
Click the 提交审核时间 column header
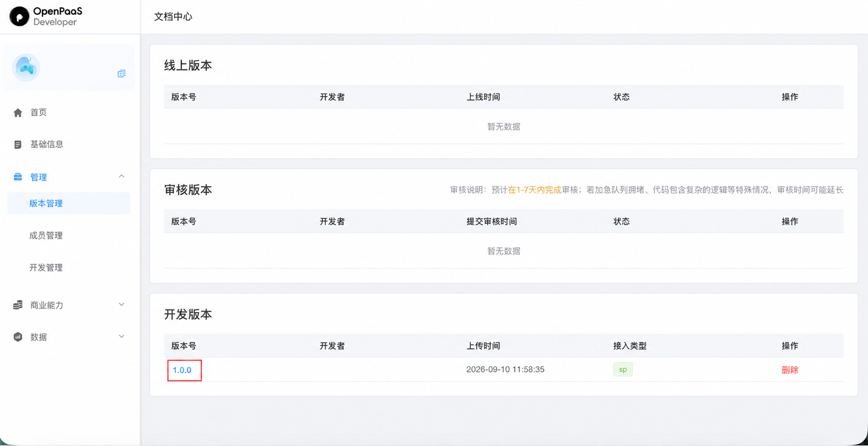(x=492, y=221)
